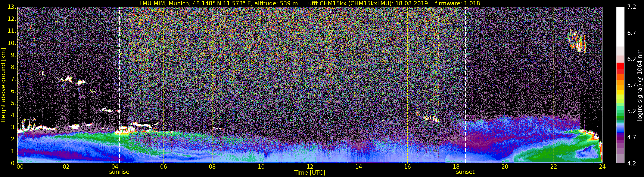Click the time axis tick label 16
Screen dimensions: 644x177
(x=407, y=167)
